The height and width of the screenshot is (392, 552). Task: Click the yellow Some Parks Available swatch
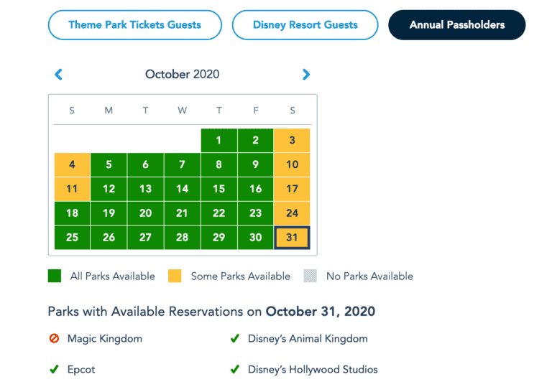pos(175,276)
